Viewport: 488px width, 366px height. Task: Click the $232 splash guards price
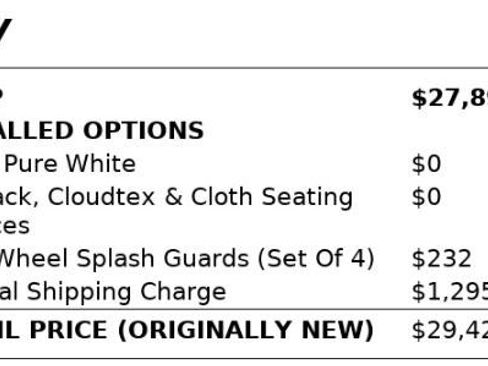click(x=442, y=258)
